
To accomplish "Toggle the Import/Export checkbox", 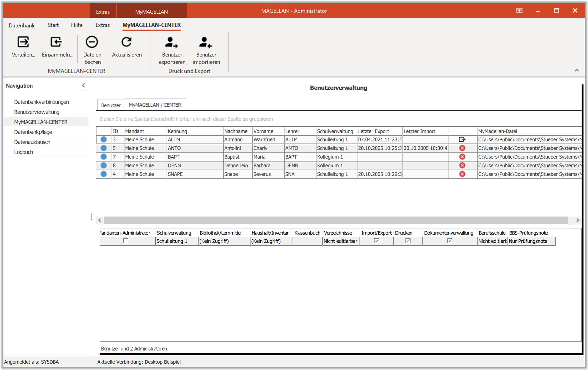I will click(x=377, y=241).
